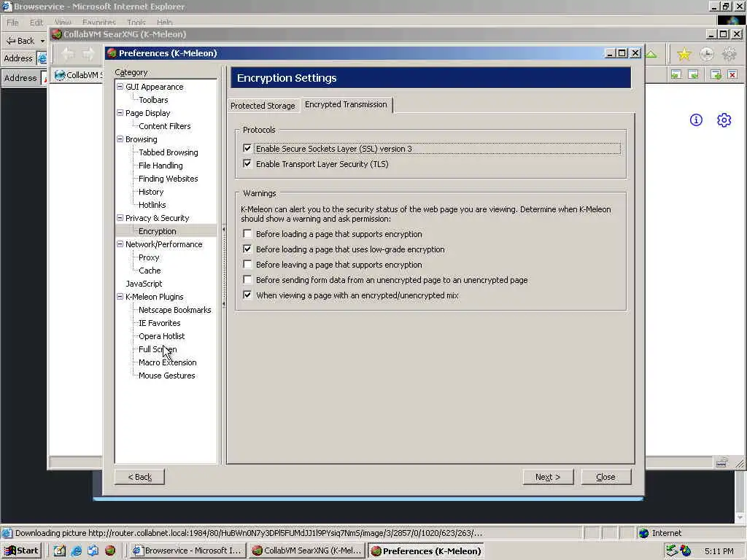This screenshot has width=747, height=560.
Task: Select Proxy tree item
Action: pyautogui.click(x=149, y=257)
